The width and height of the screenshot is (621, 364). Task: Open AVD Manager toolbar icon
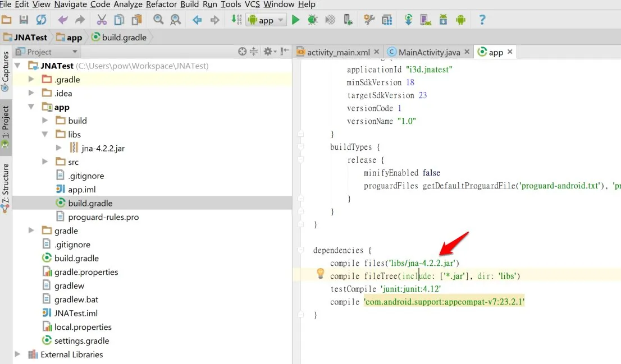pyautogui.click(x=426, y=20)
